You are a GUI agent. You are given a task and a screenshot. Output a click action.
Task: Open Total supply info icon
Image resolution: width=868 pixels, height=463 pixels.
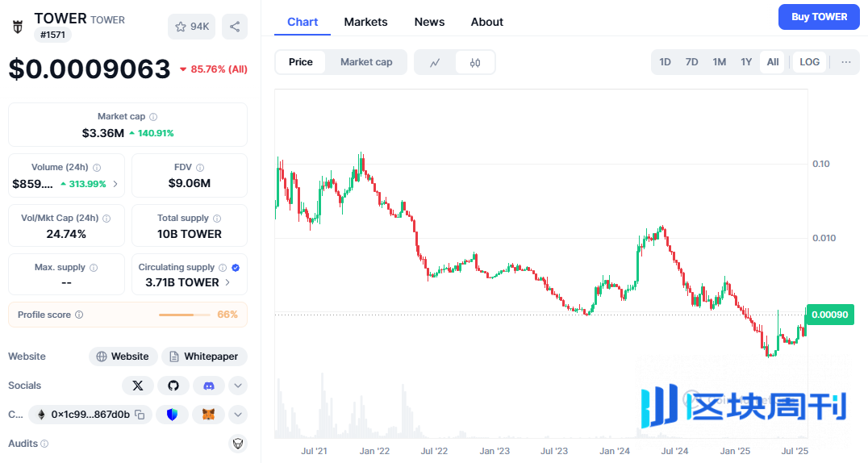[x=217, y=219]
